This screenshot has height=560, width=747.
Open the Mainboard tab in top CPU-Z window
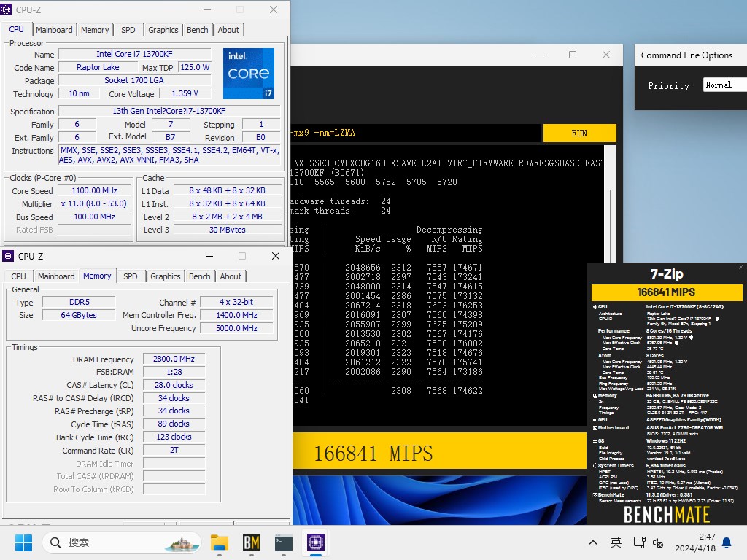(x=54, y=29)
